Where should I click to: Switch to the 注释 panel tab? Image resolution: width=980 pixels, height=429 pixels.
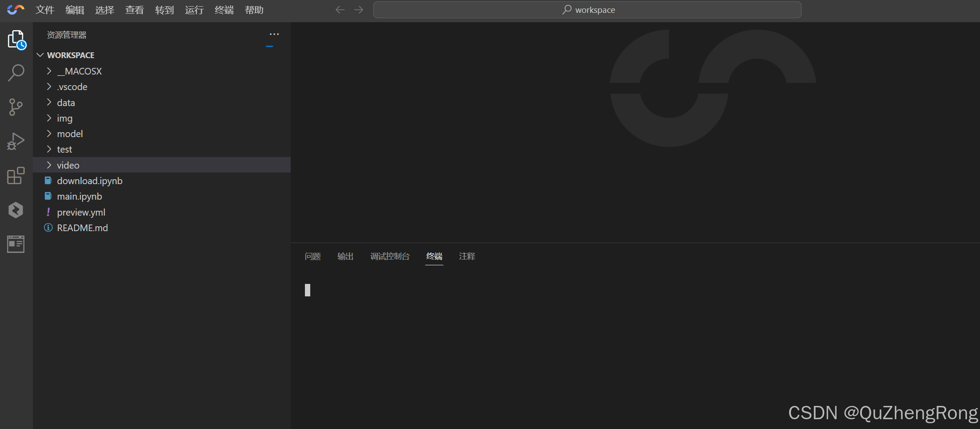point(467,256)
